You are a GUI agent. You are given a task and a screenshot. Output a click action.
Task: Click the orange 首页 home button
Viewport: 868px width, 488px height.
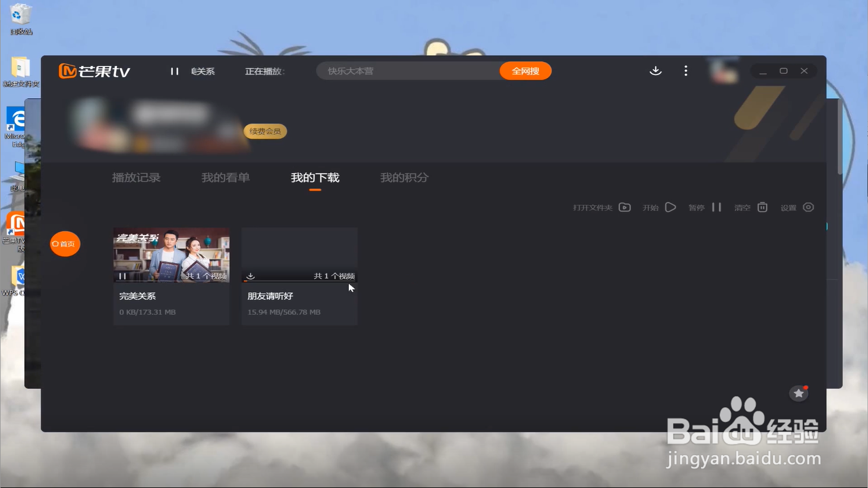pyautogui.click(x=65, y=244)
